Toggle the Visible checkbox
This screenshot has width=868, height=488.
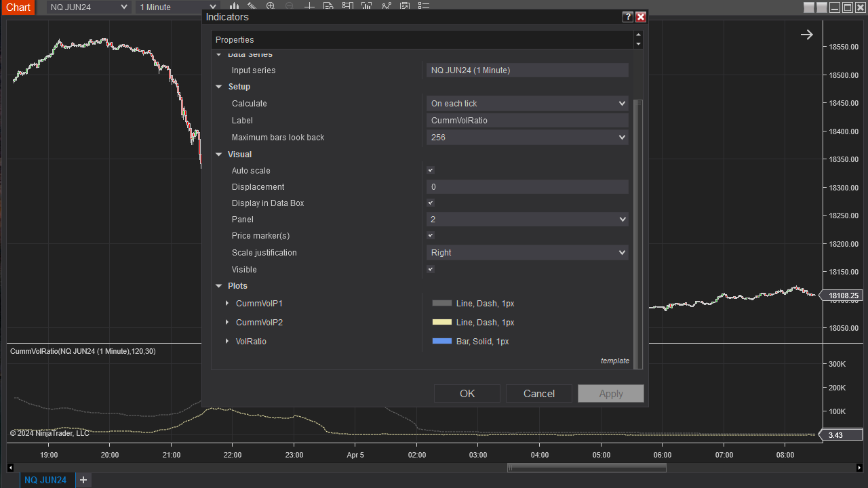point(431,269)
